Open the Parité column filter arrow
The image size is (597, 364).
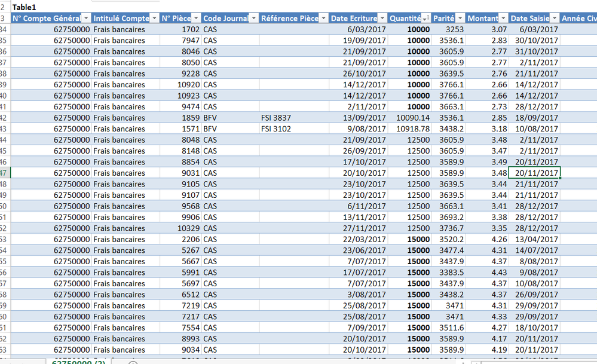[x=460, y=19]
